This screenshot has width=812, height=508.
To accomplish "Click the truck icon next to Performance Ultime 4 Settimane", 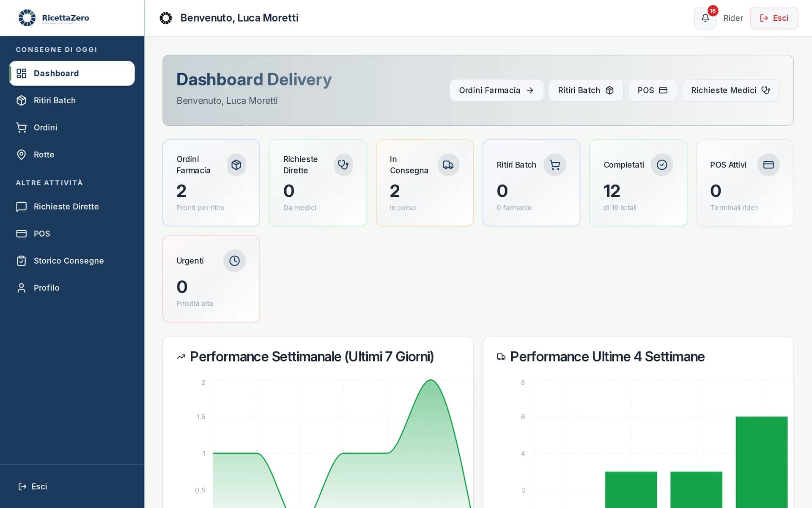I will click(x=501, y=357).
